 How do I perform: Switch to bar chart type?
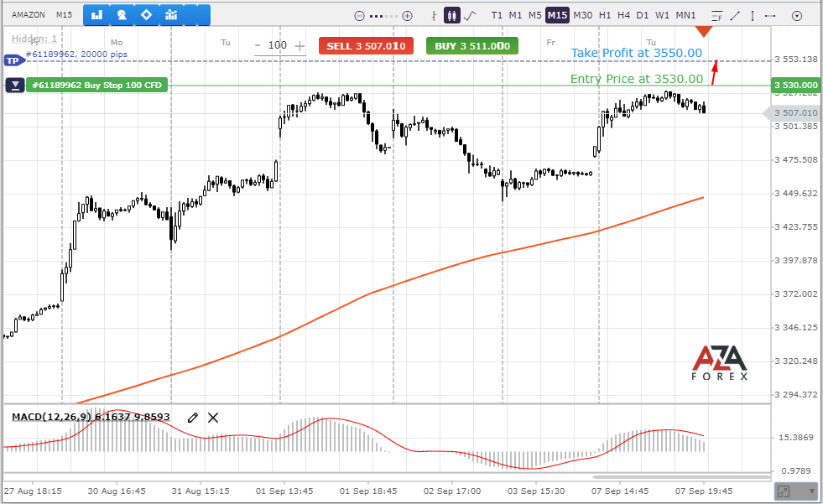click(x=434, y=16)
